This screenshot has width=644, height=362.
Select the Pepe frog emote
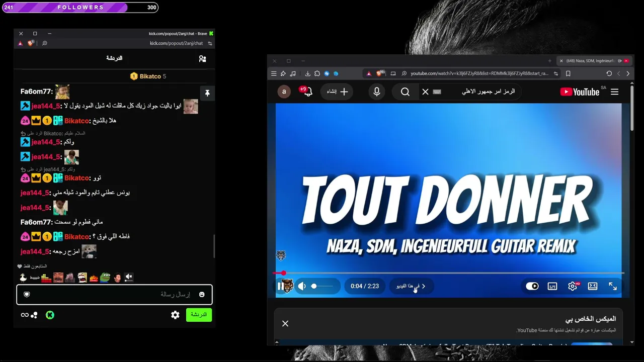(105, 277)
